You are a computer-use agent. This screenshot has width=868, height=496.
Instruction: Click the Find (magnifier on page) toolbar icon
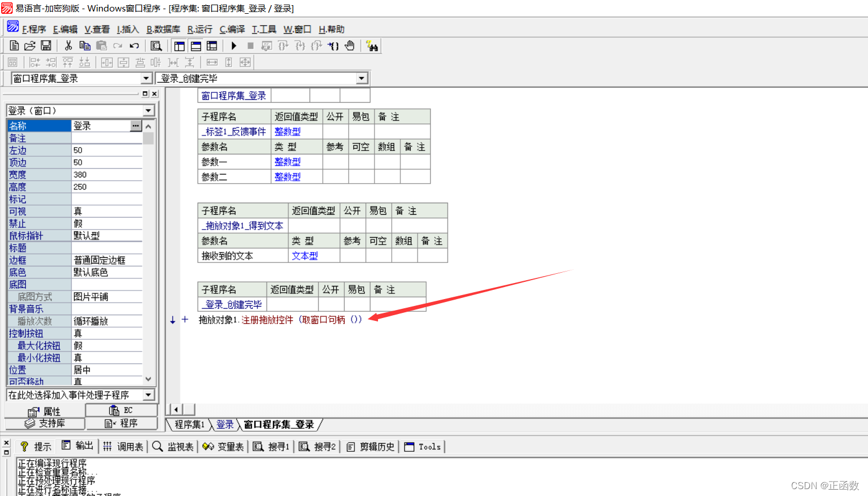(156, 46)
